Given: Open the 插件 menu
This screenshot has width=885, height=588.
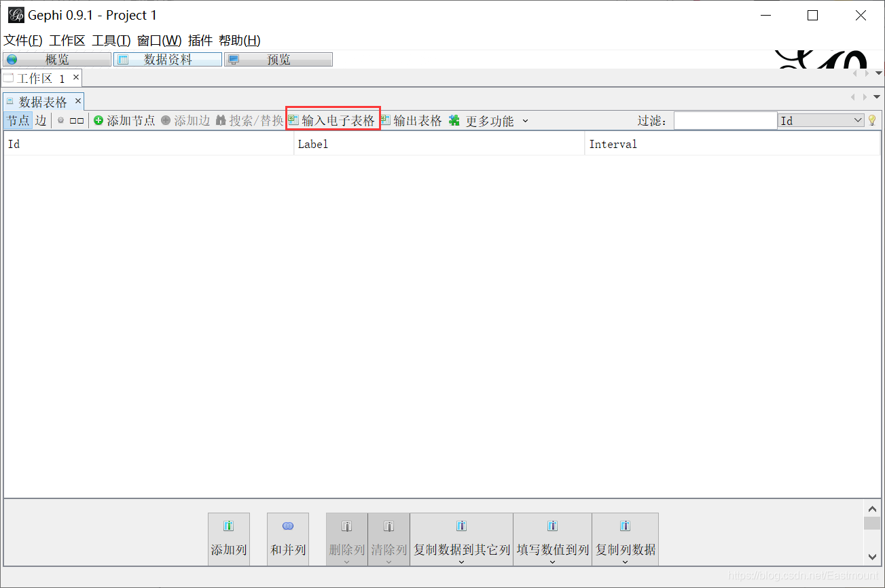Looking at the screenshot, I should click(x=200, y=41).
